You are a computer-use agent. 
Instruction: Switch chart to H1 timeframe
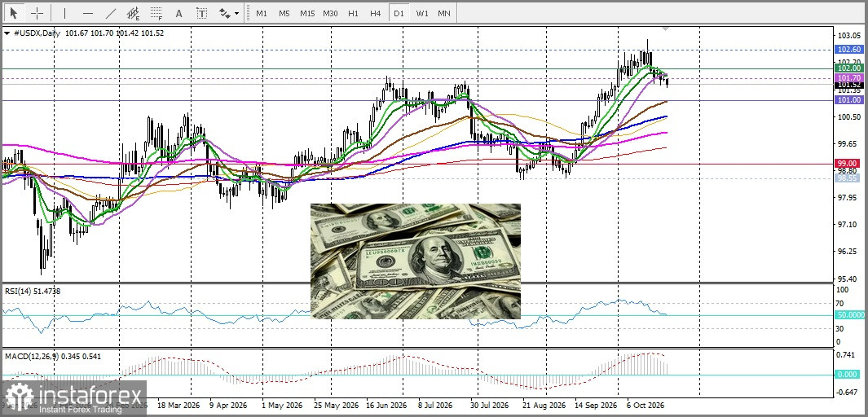coord(353,13)
